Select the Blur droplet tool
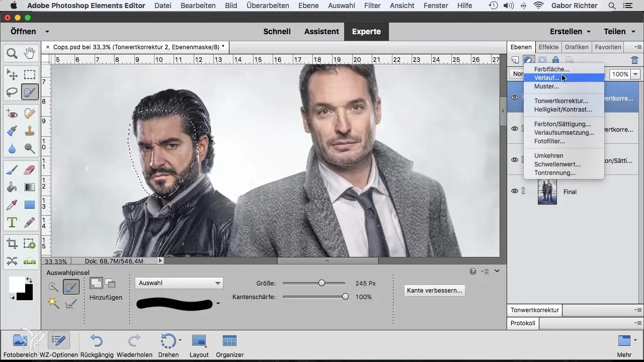The image size is (644, 362). tap(12, 148)
